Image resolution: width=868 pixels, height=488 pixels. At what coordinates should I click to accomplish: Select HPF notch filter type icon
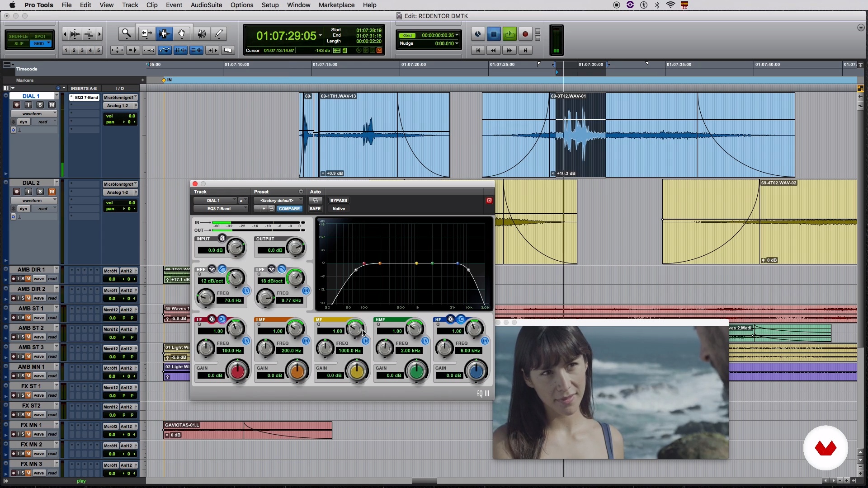click(x=212, y=269)
